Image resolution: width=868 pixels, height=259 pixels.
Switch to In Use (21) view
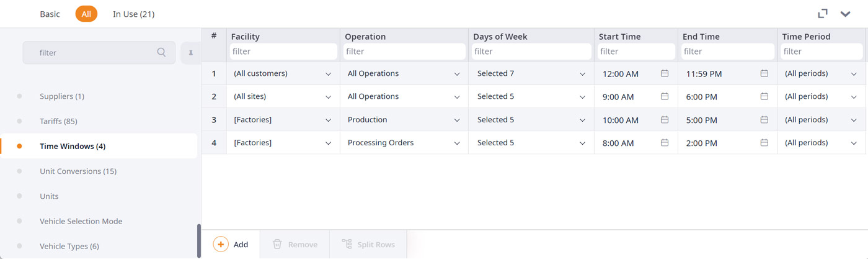tap(133, 14)
